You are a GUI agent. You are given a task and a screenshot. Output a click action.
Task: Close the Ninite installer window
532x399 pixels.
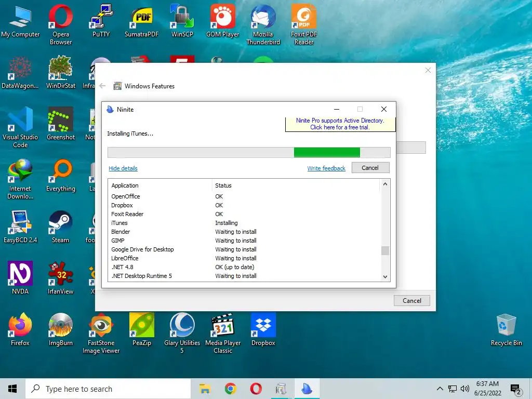pos(384,109)
